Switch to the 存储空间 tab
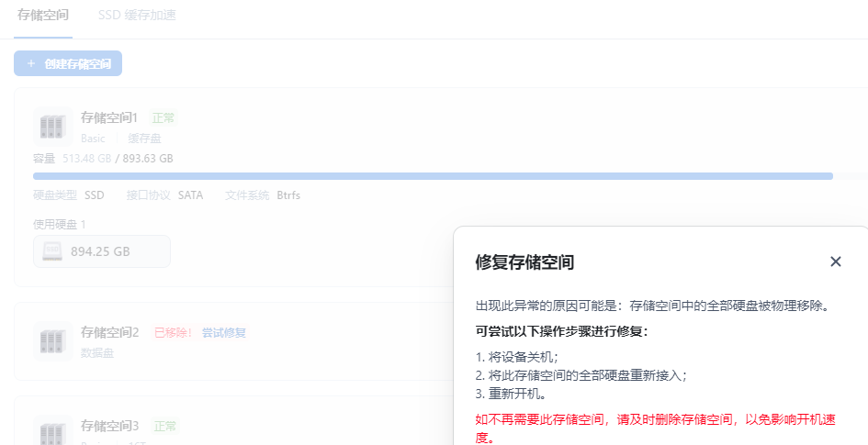Image resolution: width=868 pixels, height=445 pixels. (43, 15)
